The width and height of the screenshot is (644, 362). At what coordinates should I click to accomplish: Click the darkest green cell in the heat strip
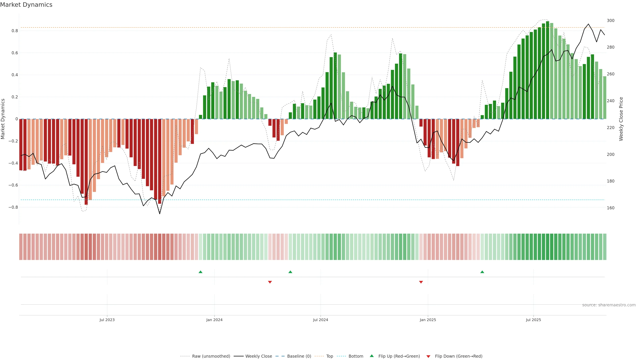[x=548, y=247]
